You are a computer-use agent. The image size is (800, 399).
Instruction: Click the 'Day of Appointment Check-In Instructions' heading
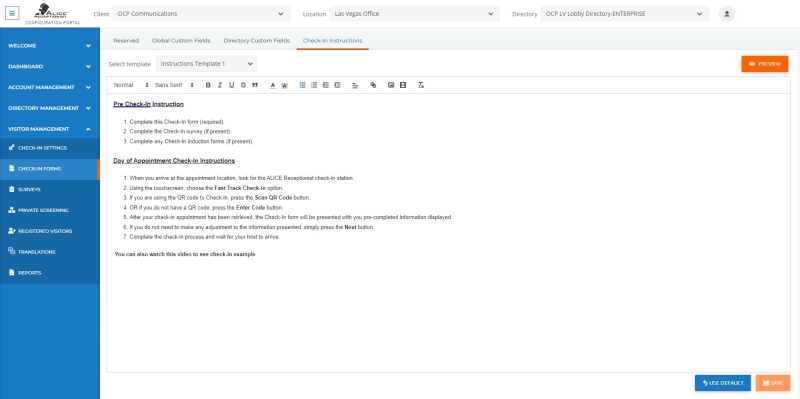[x=174, y=161]
